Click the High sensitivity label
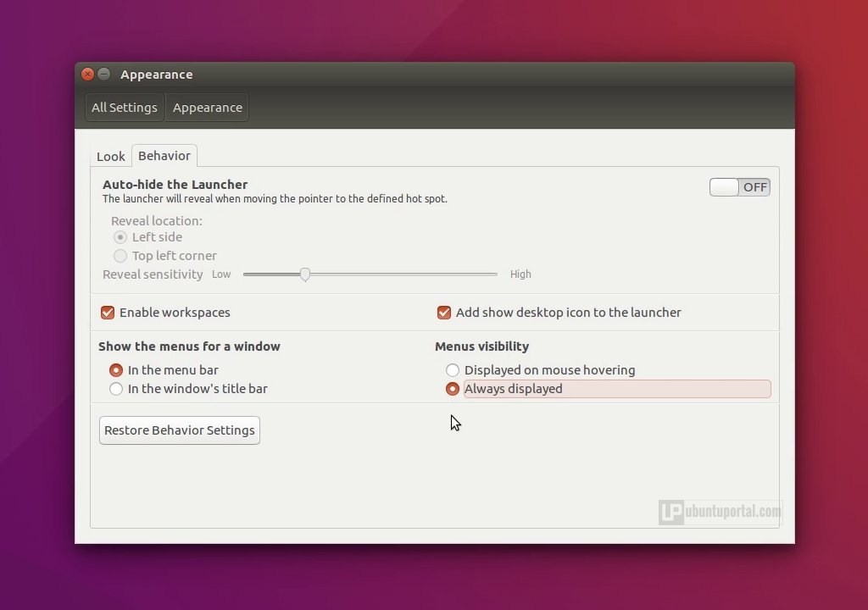Viewport: 868px width, 610px height. coord(520,274)
